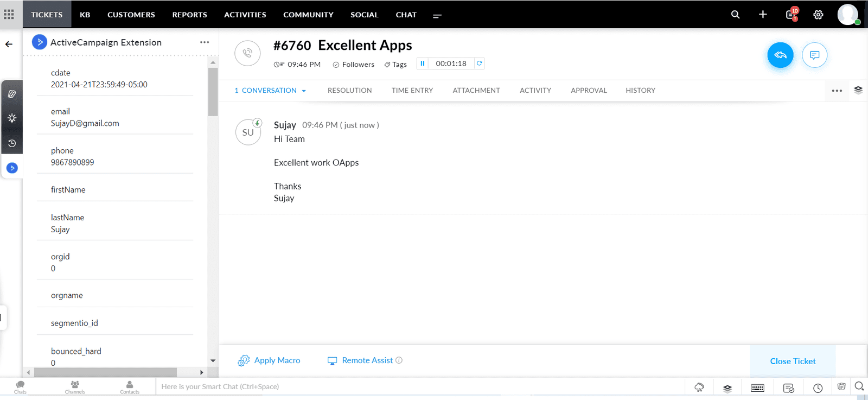Viewport: 868px width, 400px height.
Task: Click the ticket title Excellent Apps
Action: point(365,45)
